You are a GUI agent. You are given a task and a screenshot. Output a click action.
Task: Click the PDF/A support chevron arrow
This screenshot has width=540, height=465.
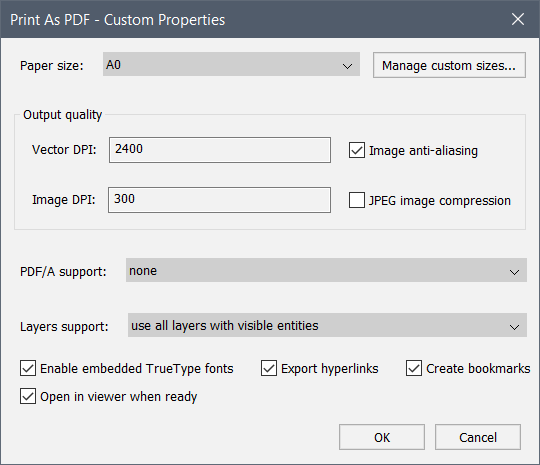[514, 272]
